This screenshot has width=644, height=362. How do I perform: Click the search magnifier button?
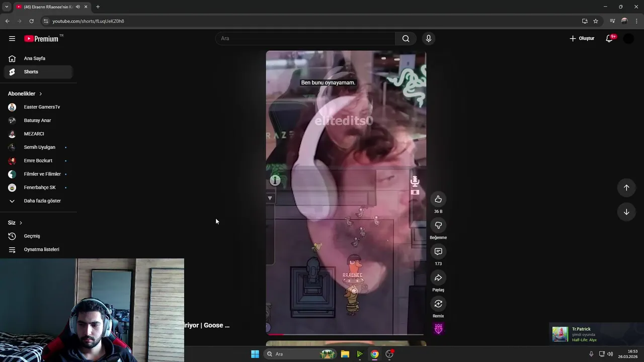pos(406,39)
